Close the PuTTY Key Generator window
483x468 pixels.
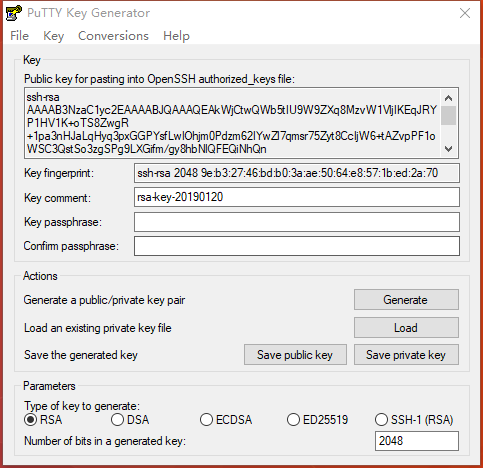pos(465,13)
